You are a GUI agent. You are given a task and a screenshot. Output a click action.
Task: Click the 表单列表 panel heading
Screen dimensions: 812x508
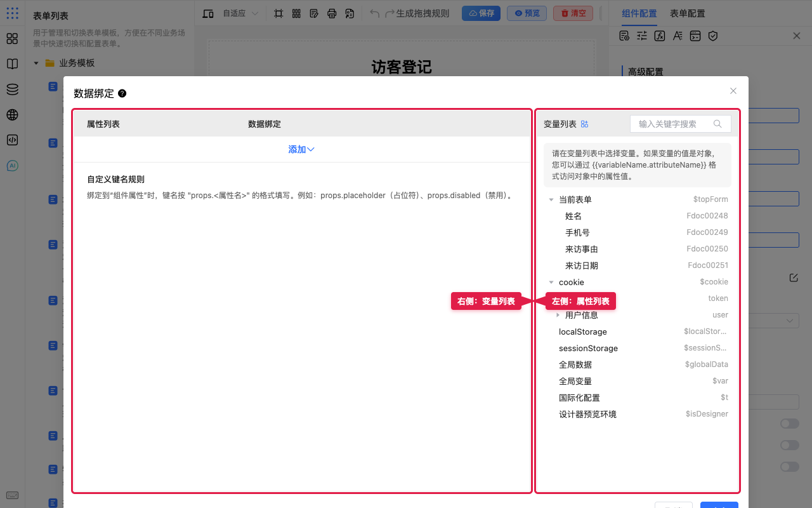(51, 16)
